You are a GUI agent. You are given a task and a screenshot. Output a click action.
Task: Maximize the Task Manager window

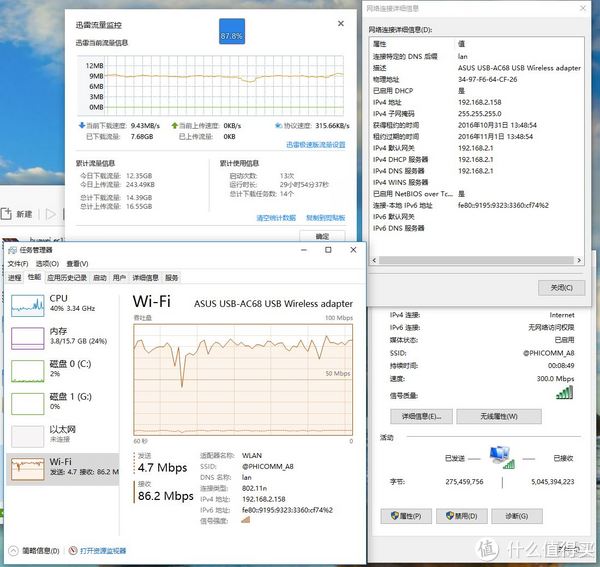(328, 250)
